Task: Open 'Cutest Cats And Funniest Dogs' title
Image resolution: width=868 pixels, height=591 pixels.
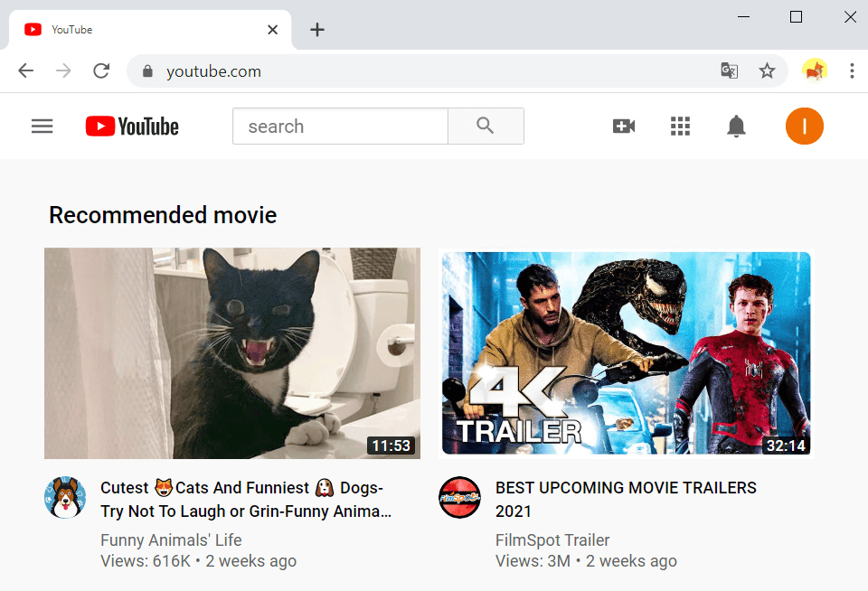Action: [246, 499]
